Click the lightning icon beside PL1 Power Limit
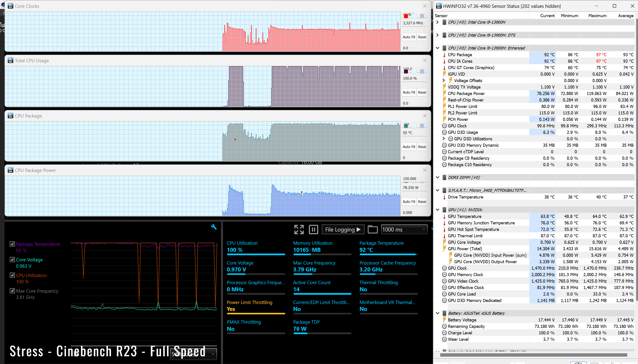638x364 pixels. (444, 106)
